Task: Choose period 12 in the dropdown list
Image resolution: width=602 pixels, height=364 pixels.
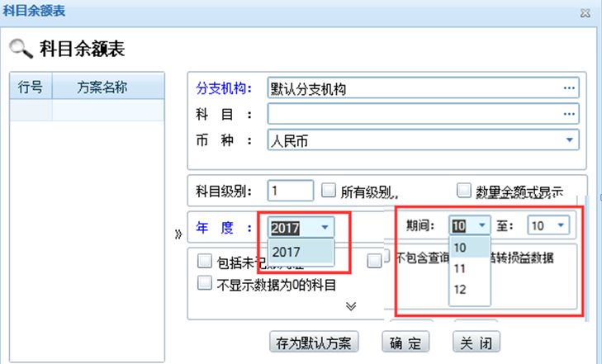Action: [x=461, y=289]
